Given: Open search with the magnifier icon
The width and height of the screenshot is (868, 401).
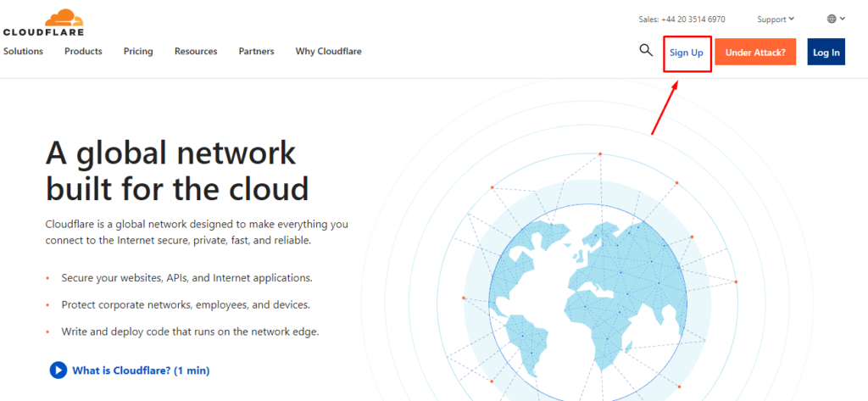Looking at the screenshot, I should (x=645, y=51).
